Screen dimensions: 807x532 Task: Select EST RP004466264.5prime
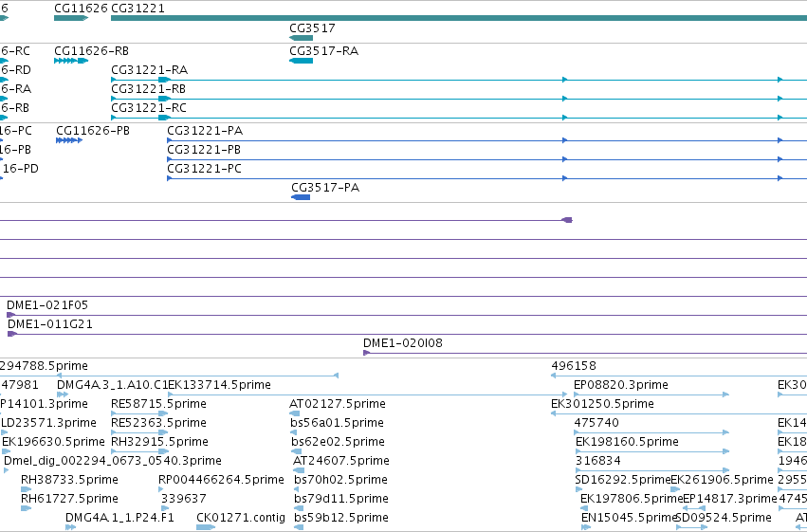click(x=221, y=480)
